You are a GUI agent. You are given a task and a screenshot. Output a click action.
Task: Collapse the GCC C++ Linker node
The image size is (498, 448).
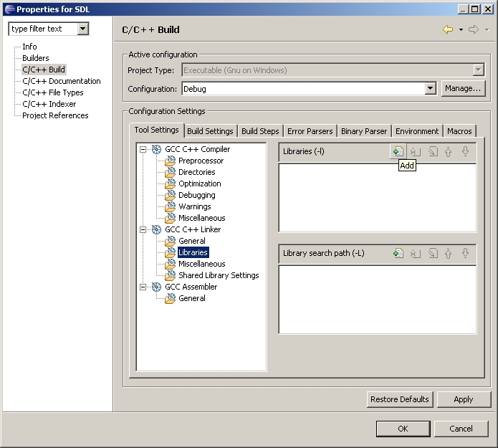pyautogui.click(x=143, y=229)
